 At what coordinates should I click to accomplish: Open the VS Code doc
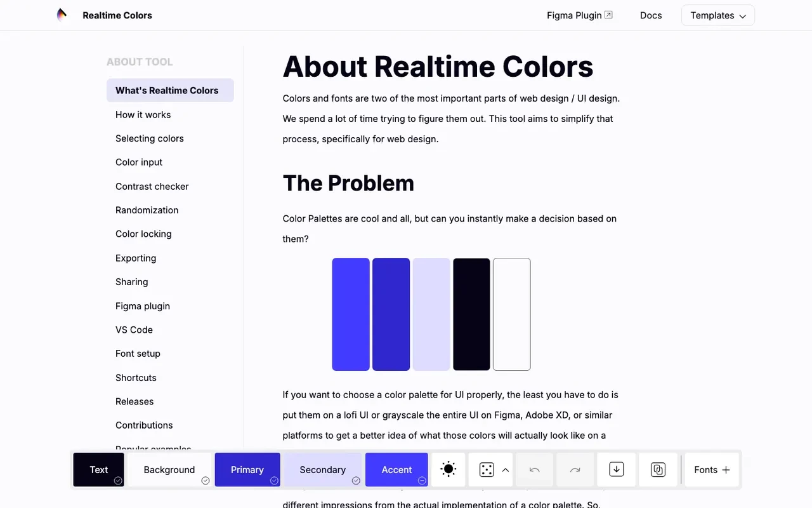click(134, 330)
